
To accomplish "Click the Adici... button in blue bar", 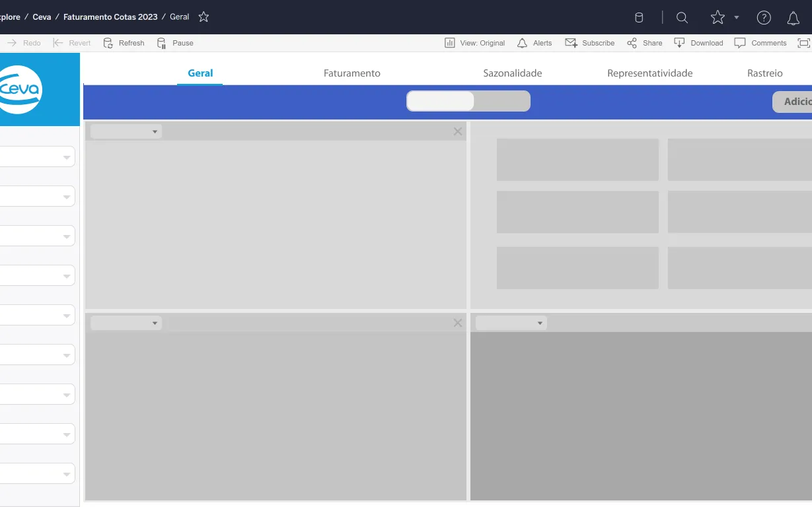I will coord(792,102).
